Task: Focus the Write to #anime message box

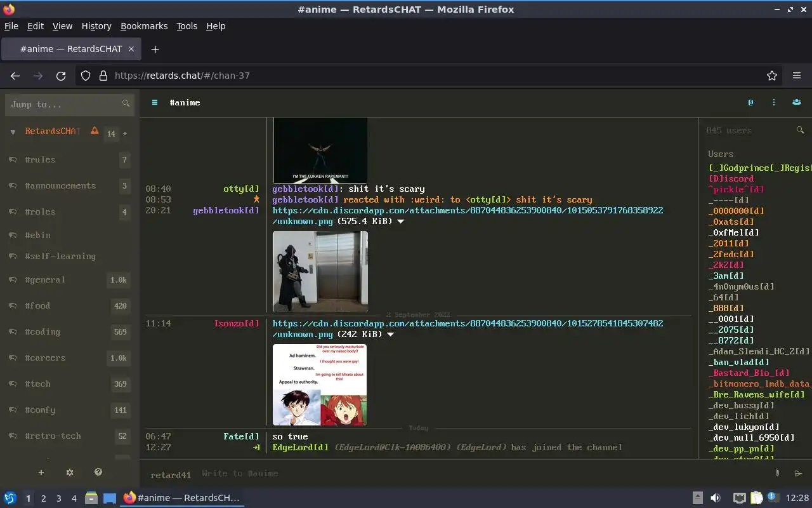Action: coord(482,473)
